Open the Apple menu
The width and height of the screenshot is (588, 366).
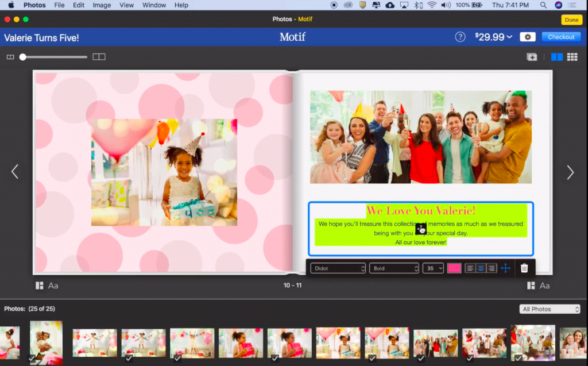coord(11,5)
